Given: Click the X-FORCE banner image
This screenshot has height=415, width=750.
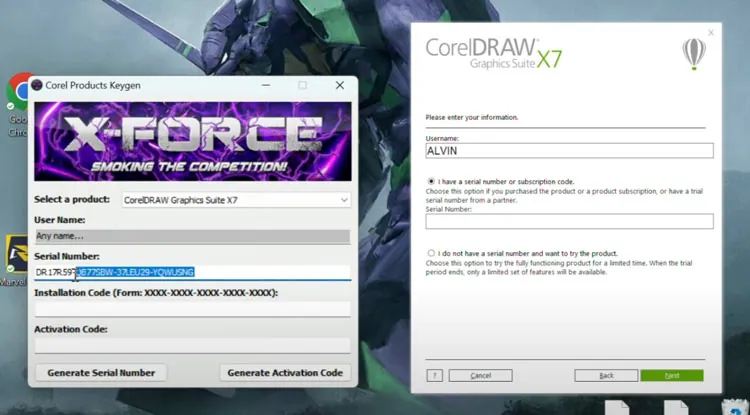Looking at the screenshot, I should (192, 141).
